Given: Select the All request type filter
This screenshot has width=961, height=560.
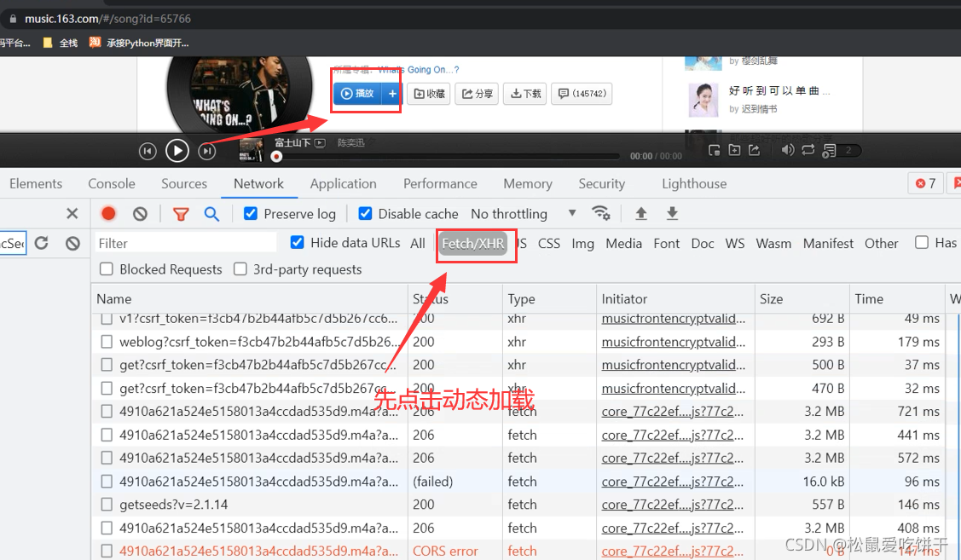Looking at the screenshot, I should (417, 243).
